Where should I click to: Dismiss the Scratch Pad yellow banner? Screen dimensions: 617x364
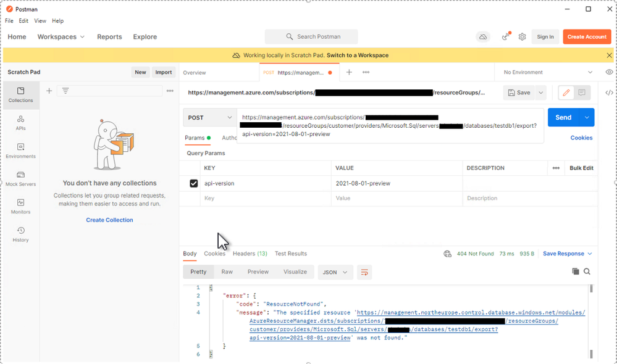pos(609,56)
